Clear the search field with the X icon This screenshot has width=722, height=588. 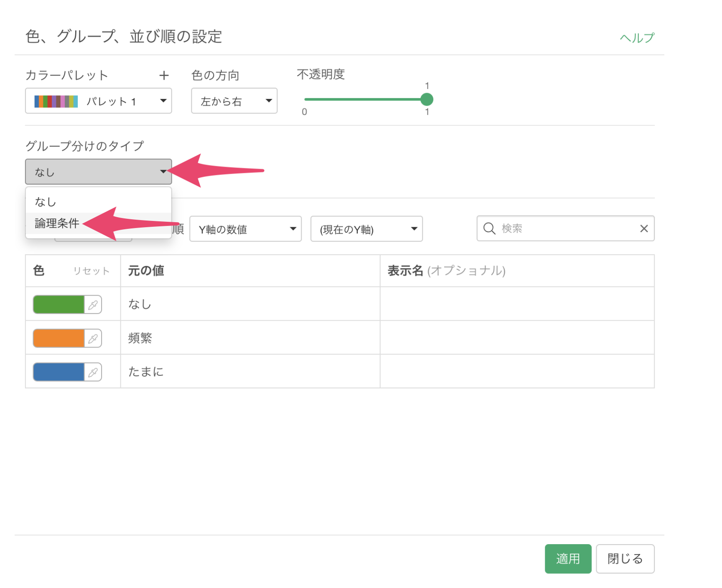643,228
